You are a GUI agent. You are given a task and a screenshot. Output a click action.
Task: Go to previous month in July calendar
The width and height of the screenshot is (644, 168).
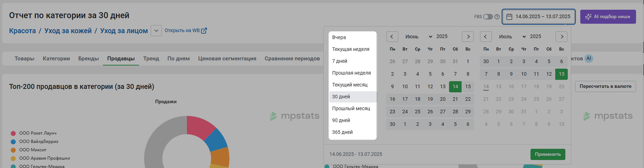pos(485,37)
